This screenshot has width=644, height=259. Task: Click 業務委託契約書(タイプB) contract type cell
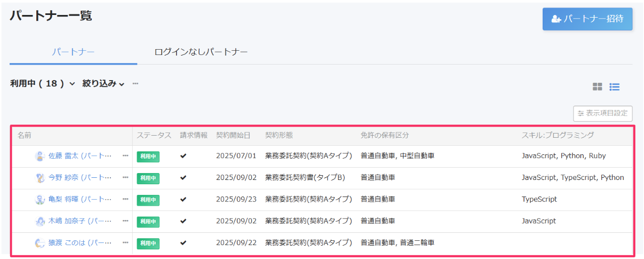click(305, 177)
